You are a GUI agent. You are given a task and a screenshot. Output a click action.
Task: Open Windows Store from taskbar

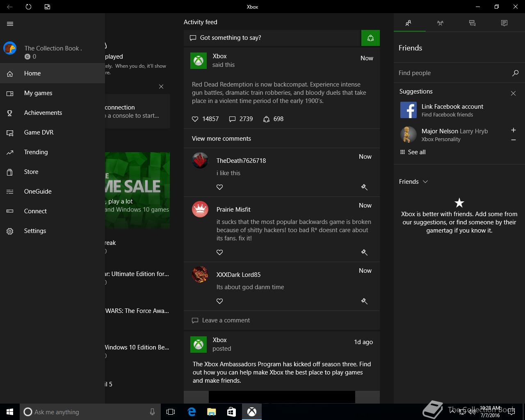click(x=232, y=412)
